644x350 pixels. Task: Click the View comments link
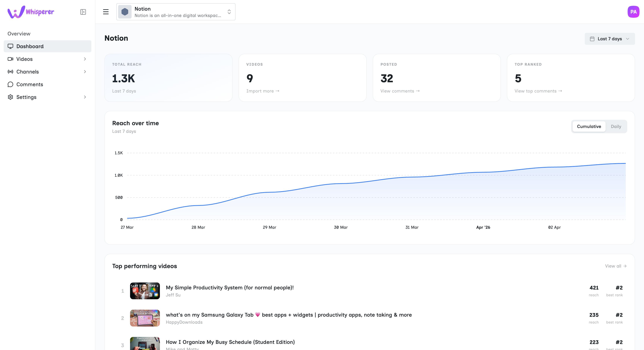(x=400, y=91)
